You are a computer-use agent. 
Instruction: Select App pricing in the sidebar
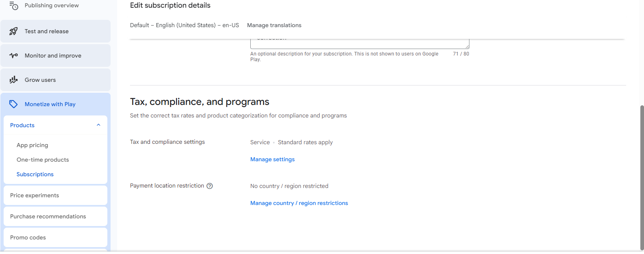pyautogui.click(x=32, y=145)
